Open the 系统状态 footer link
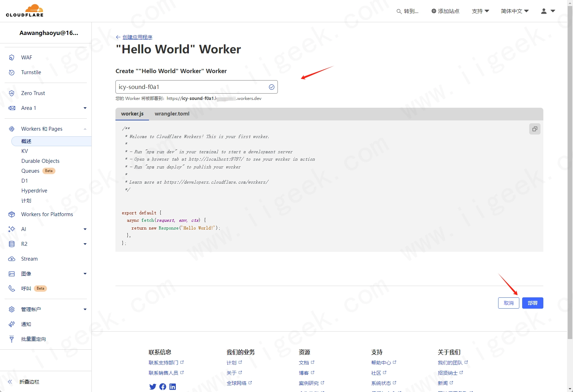This screenshot has width=573, height=392. click(x=384, y=383)
